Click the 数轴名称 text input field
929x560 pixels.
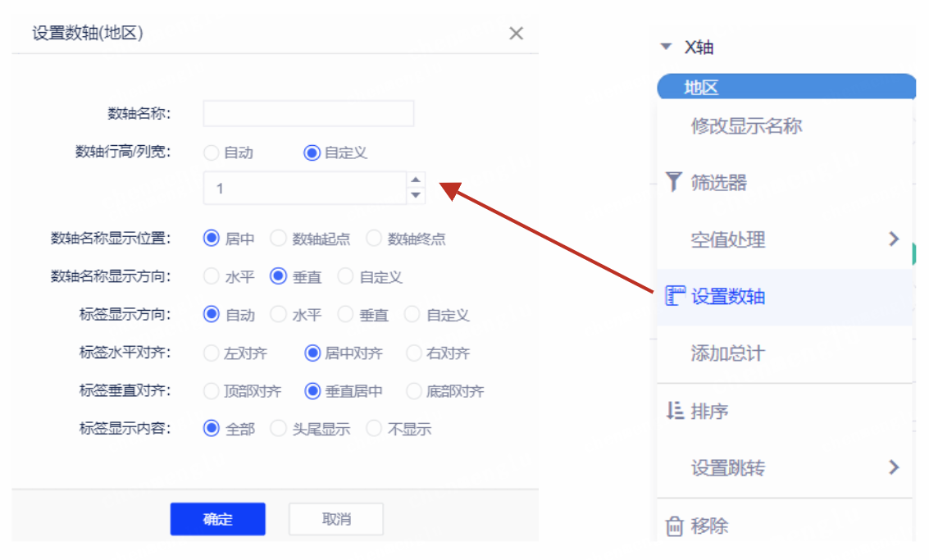click(308, 114)
